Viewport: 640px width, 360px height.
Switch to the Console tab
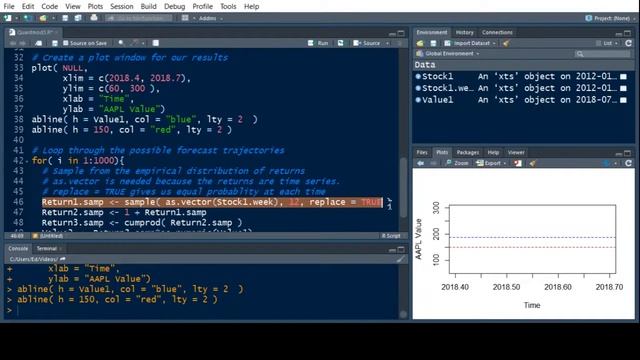pyautogui.click(x=18, y=248)
